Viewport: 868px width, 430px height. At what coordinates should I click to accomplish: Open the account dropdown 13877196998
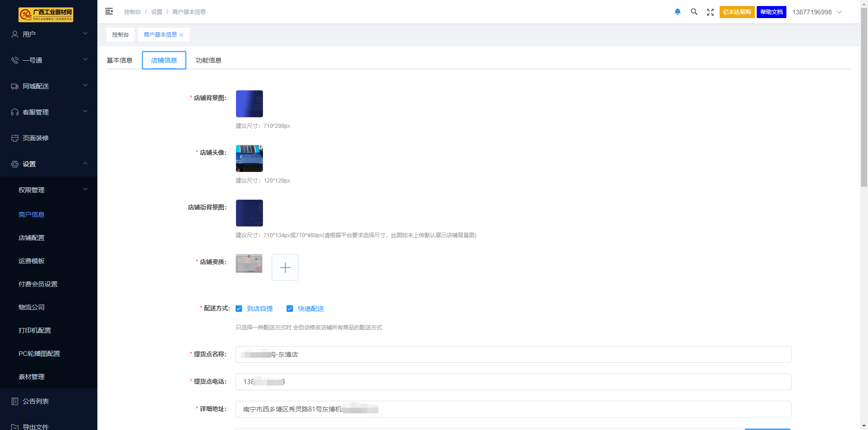click(817, 12)
